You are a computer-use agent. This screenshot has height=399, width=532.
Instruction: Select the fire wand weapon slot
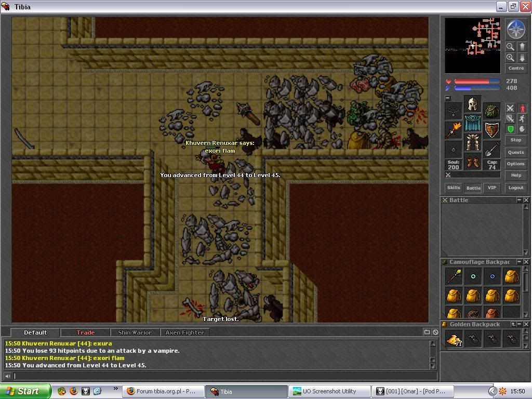tap(453, 129)
